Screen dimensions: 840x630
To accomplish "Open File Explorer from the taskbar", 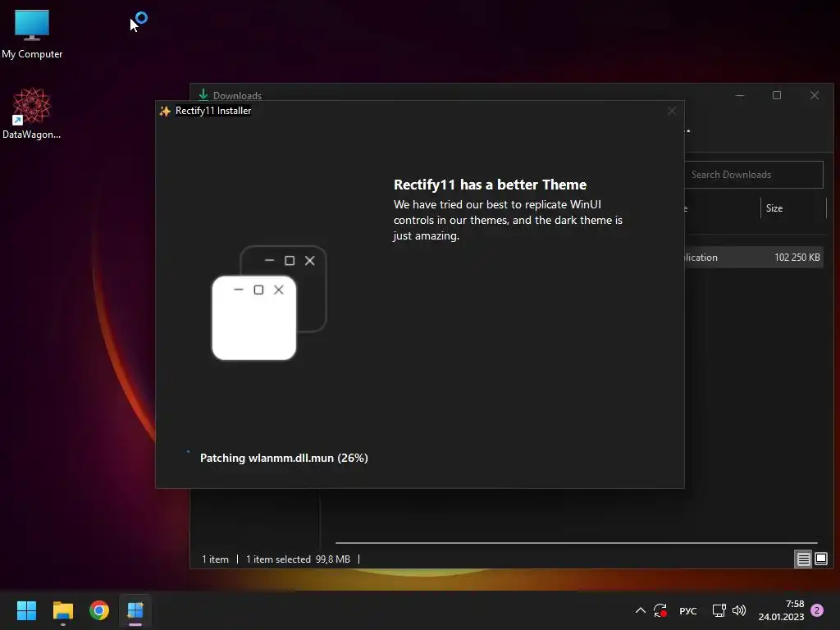I will (62, 610).
